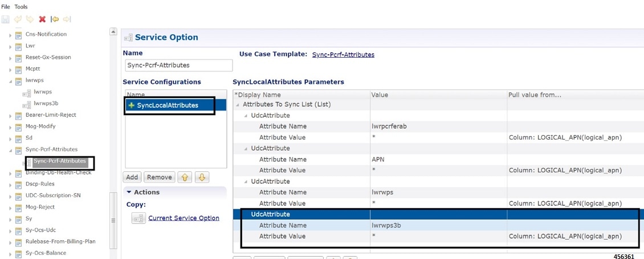Image resolution: width=644 pixels, height=259 pixels.
Task: Move selected service configuration down
Action: 202,177
